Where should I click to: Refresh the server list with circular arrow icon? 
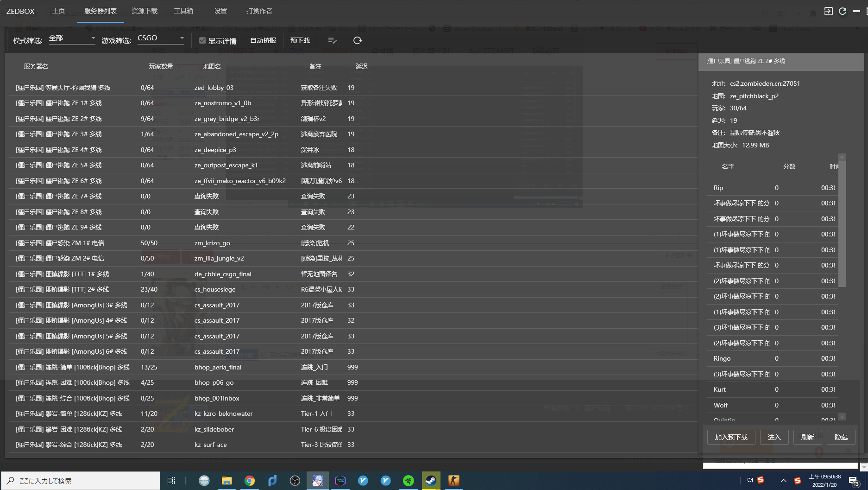(x=358, y=40)
